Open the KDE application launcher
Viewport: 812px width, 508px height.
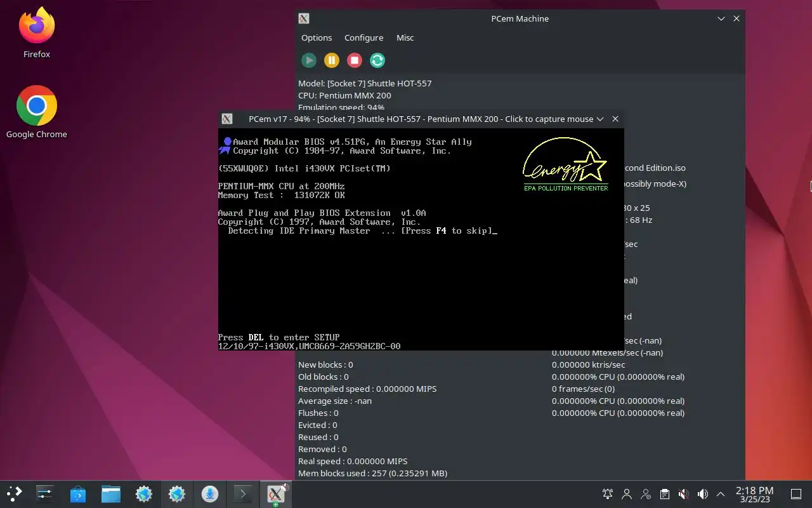coord(14,493)
